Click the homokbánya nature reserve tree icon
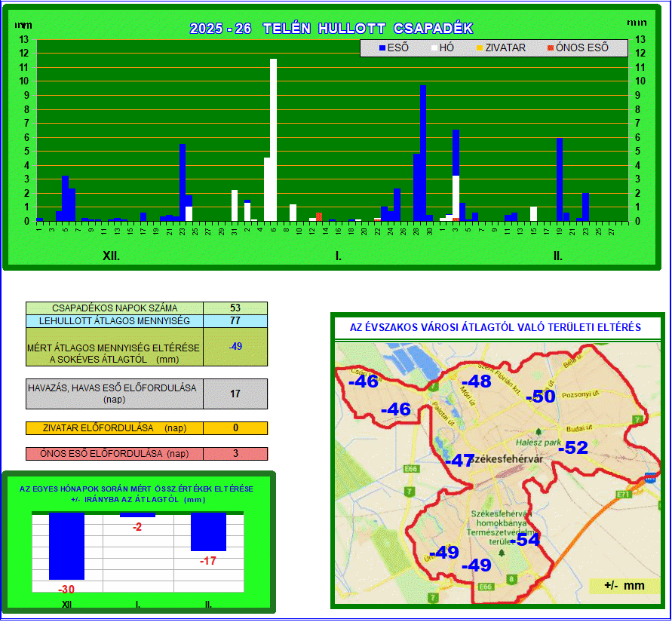Screen dimensions: 672x622 pyautogui.click(x=501, y=552)
